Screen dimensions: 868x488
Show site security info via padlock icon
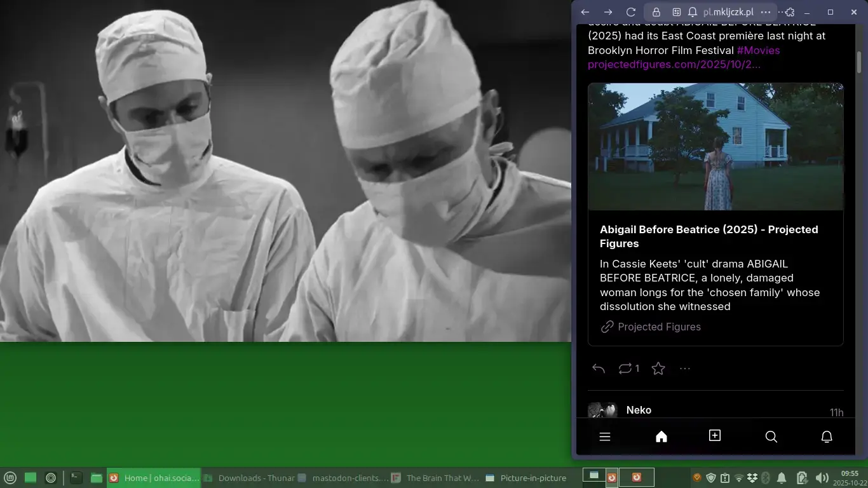[656, 12]
